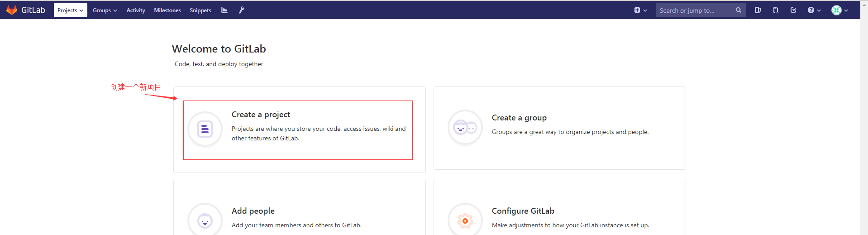Click 'Code, test, and deploy together' text
The width and height of the screenshot is (868, 235).
point(219,64)
